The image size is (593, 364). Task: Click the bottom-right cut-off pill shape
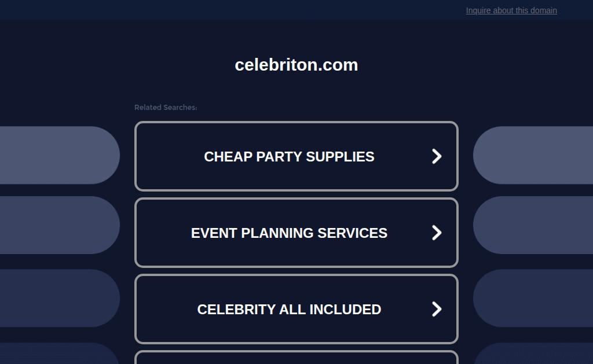coord(534,355)
